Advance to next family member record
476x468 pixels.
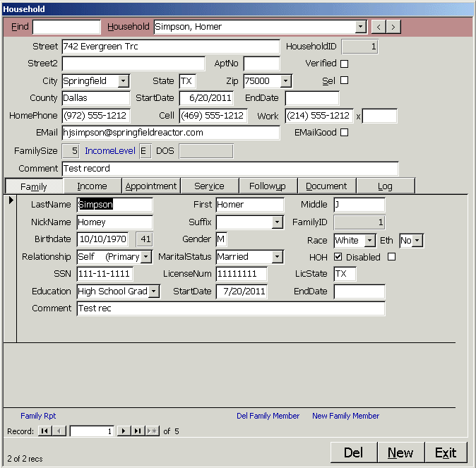pos(124,431)
